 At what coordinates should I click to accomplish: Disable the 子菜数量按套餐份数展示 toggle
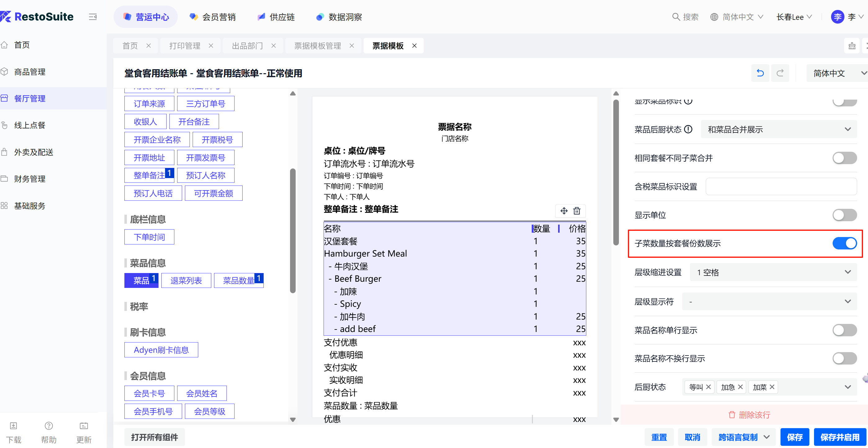click(844, 243)
